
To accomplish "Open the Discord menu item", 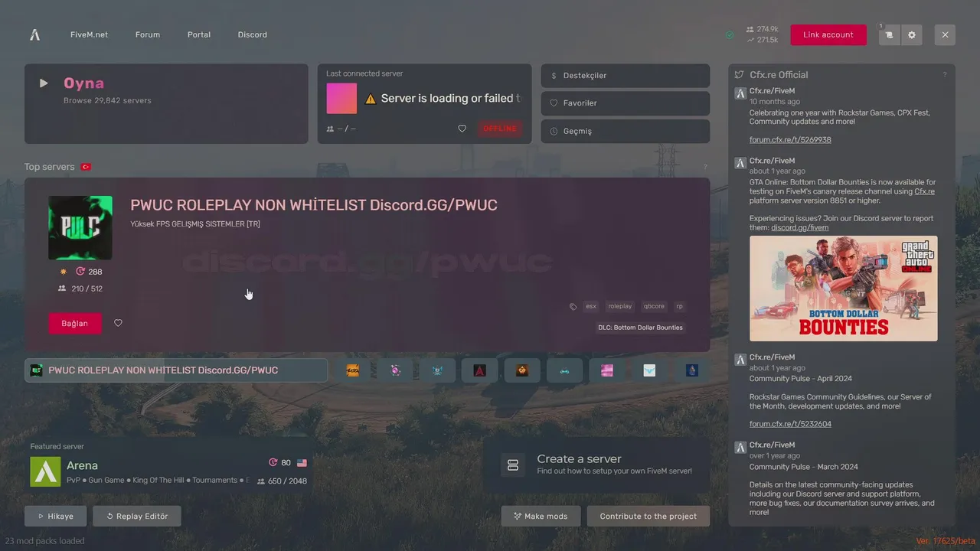I will pos(253,34).
